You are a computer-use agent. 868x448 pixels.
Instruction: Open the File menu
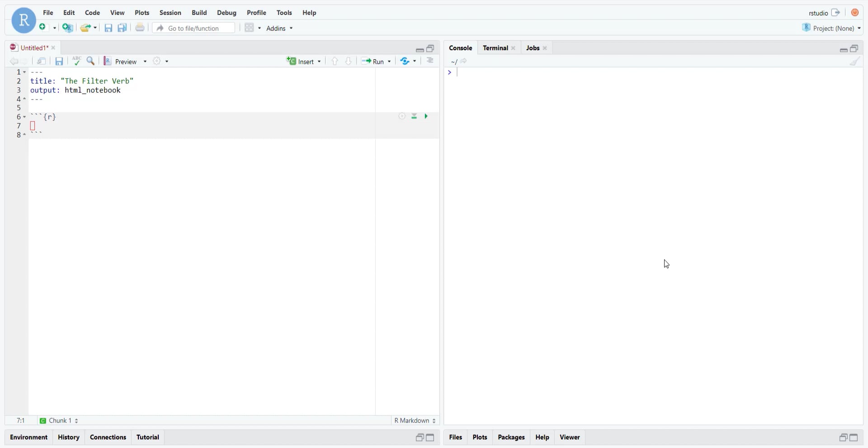point(48,13)
